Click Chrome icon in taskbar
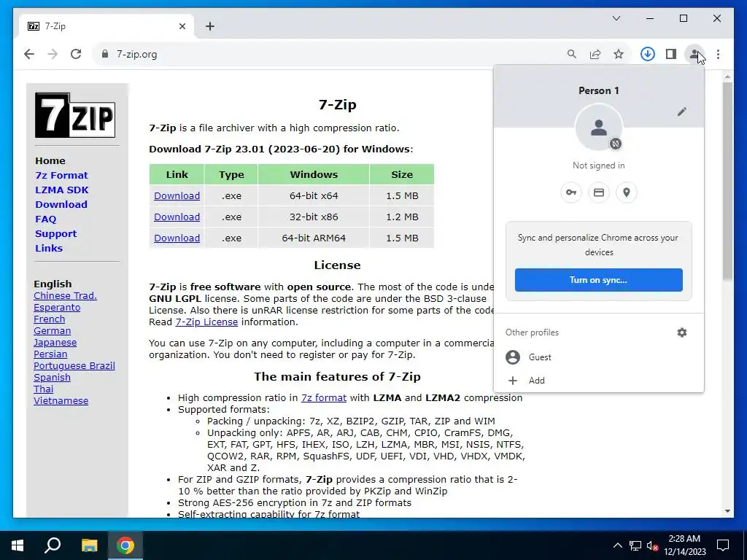Image resolution: width=747 pixels, height=560 pixels. pyautogui.click(x=125, y=545)
